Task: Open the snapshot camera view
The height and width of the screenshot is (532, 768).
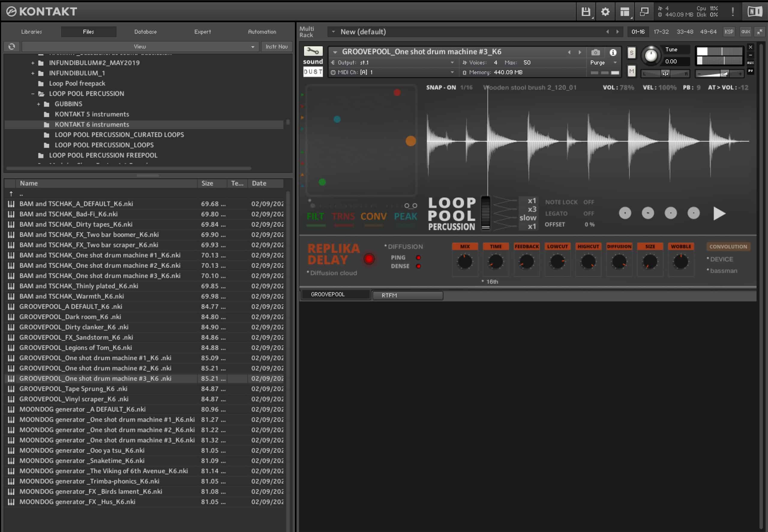Action: tap(595, 52)
